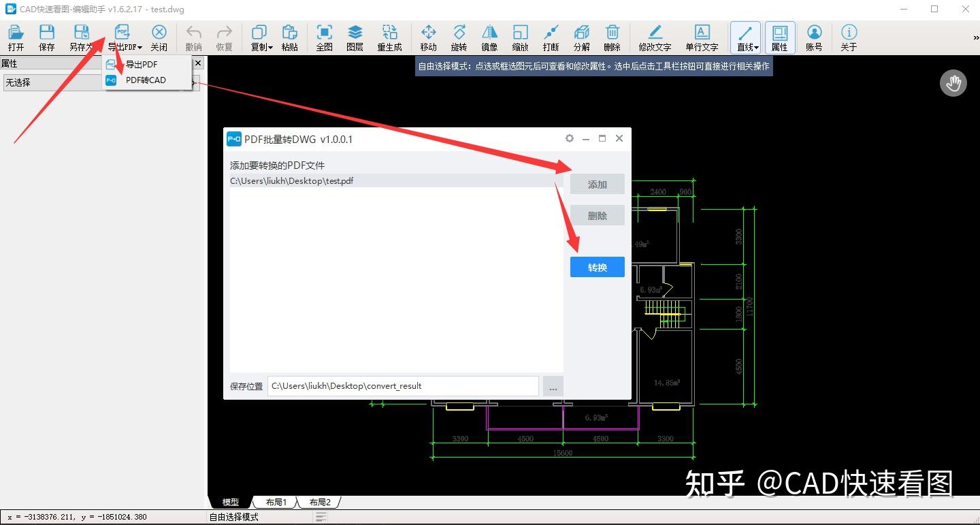This screenshot has height=525, width=980.
Task: Use the 分解 explode tool
Action: pos(581,37)
